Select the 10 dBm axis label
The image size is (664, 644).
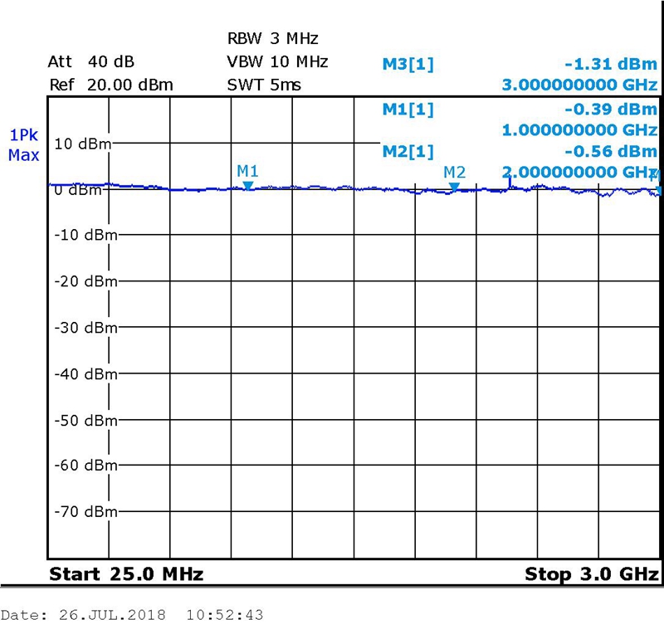point(81,144)
